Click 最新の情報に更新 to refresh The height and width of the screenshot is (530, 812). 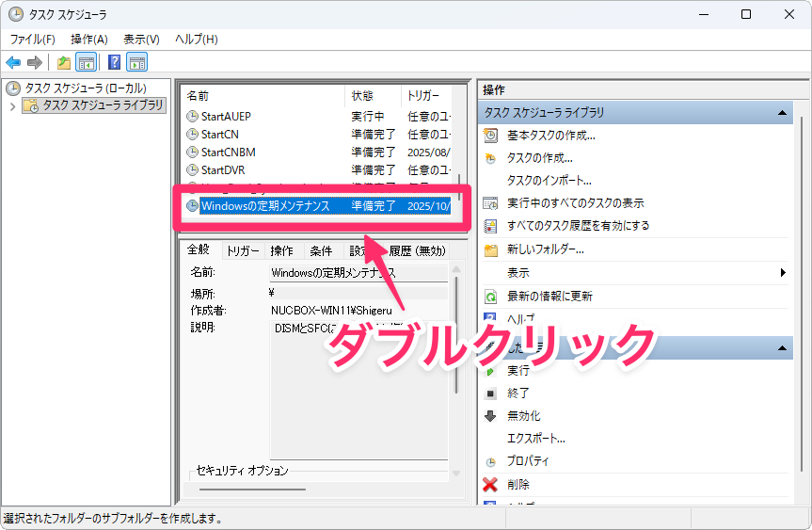pos(549,297)
